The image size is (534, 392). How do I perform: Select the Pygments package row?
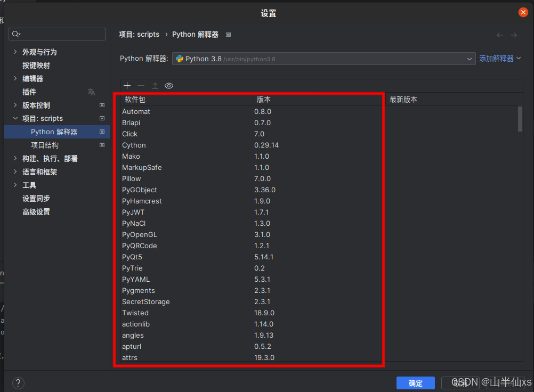tap(319, 291)
